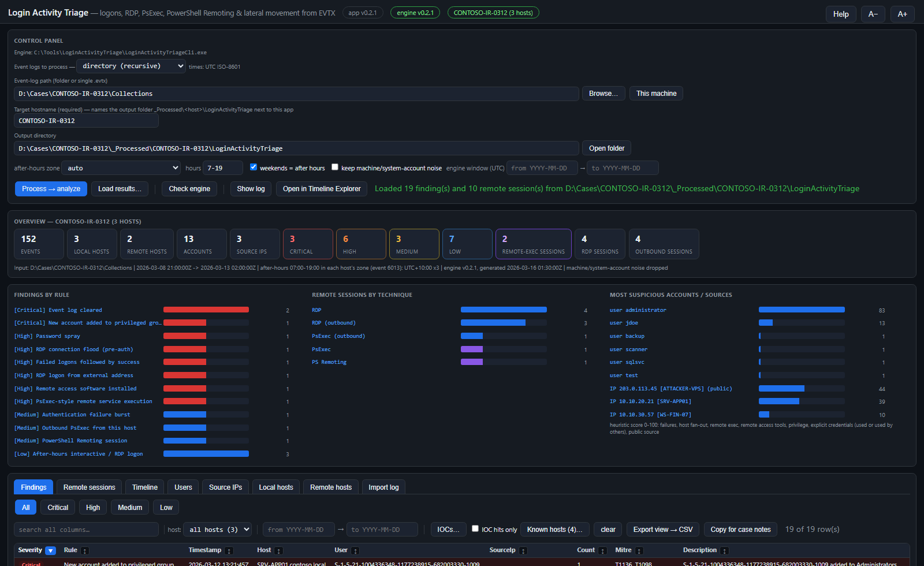Increase font size with A+ button
This screenshot has height=566, width=924.
(902, 14)
